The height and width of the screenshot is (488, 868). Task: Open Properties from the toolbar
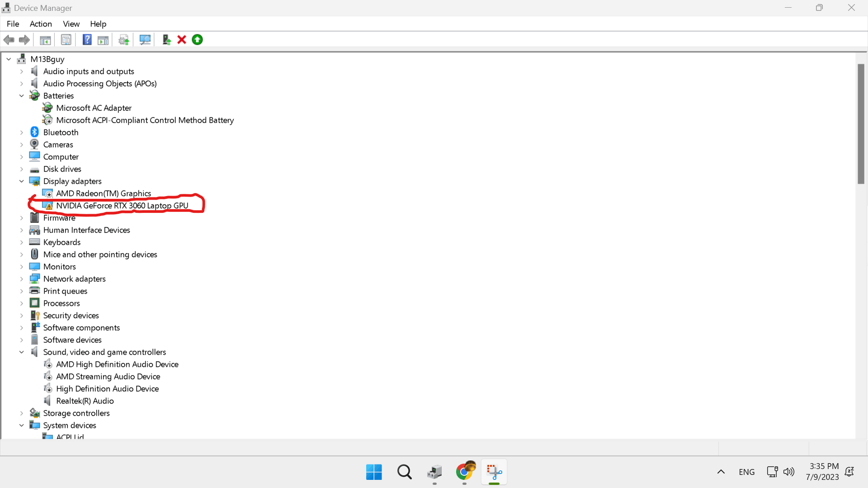coord(66,40)
